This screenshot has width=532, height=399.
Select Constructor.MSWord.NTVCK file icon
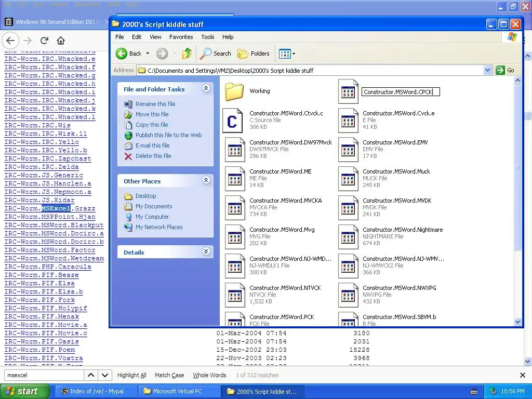tap(235, 295)
